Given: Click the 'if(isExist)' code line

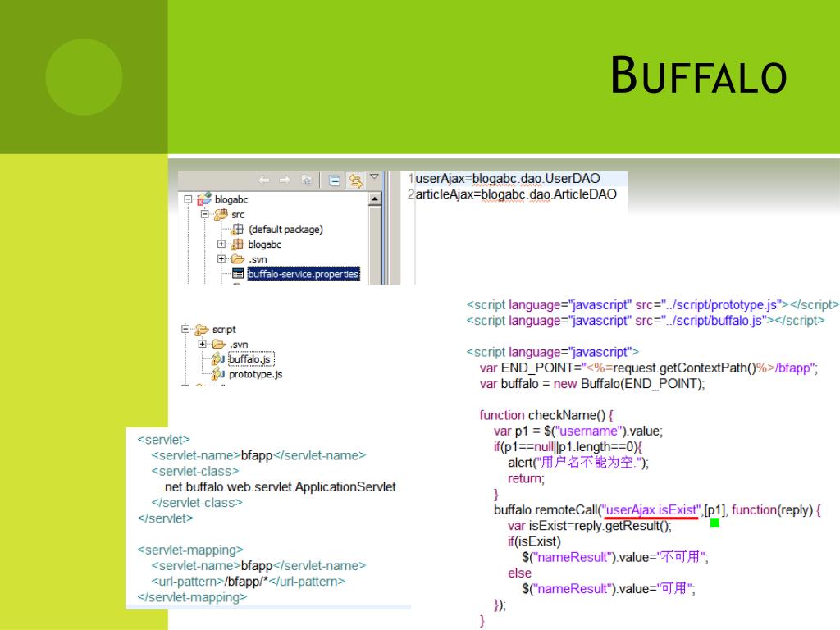Looking at the screenshot, I should [x=534, y=541].
